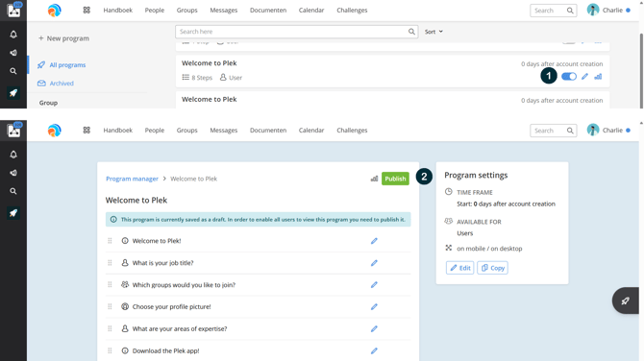The image size is (644, 361).
Task: Click the bell icon on the draft program page
Action: pos(13,155)
